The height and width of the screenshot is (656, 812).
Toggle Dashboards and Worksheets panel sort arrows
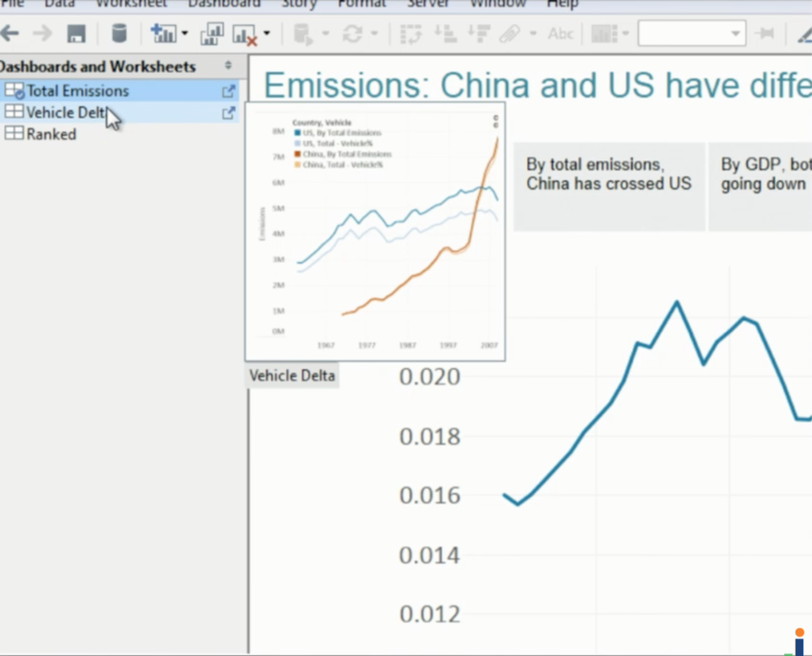(x=228, y=66)
